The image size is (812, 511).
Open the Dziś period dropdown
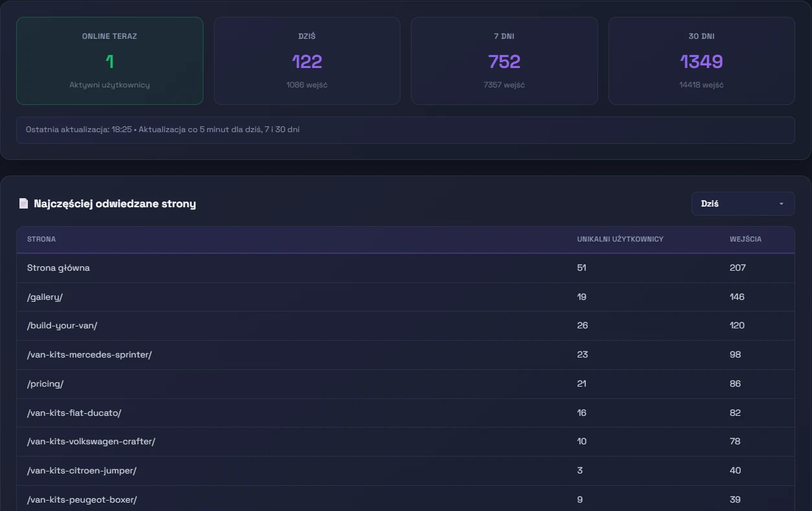(x=742, y=203)
